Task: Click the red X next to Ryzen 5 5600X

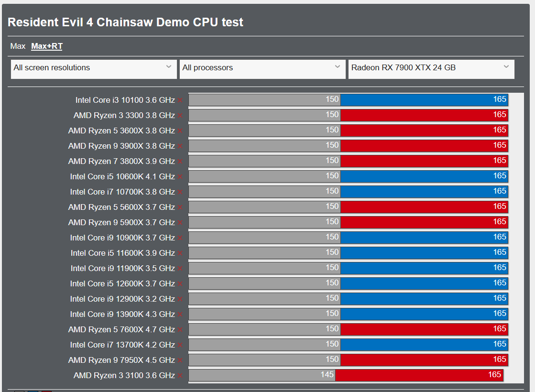Action: (x=180, y=207)
